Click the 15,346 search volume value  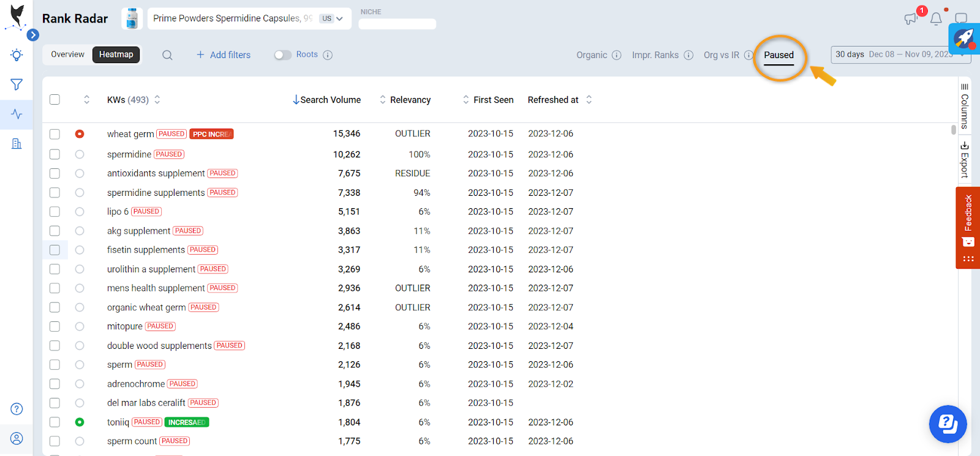tap(347, 133)
